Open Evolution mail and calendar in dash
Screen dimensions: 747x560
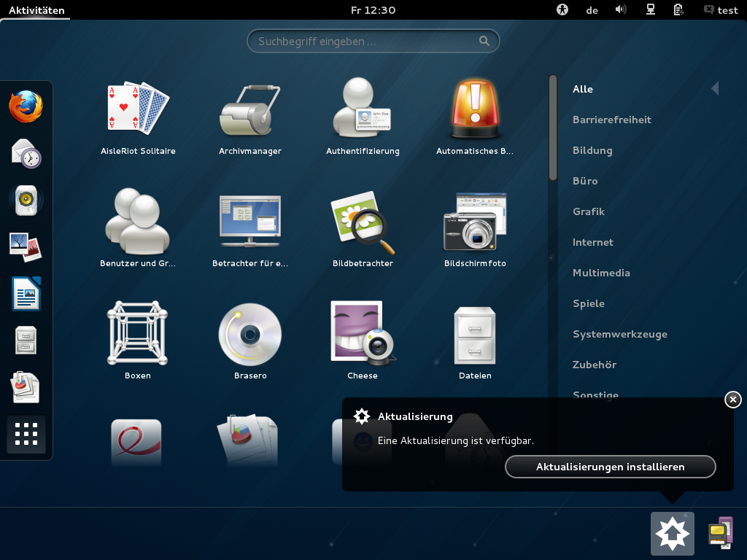coord(26,153)
